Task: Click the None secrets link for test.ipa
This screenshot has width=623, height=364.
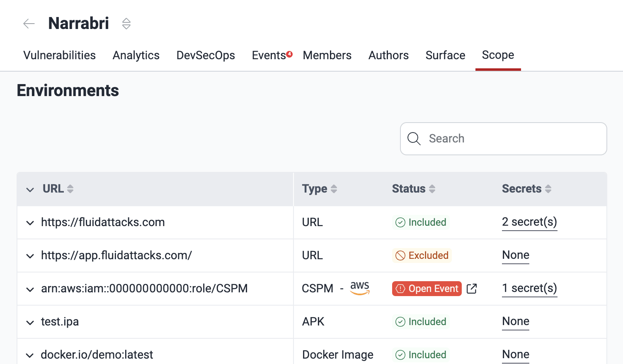Action: 515,322
